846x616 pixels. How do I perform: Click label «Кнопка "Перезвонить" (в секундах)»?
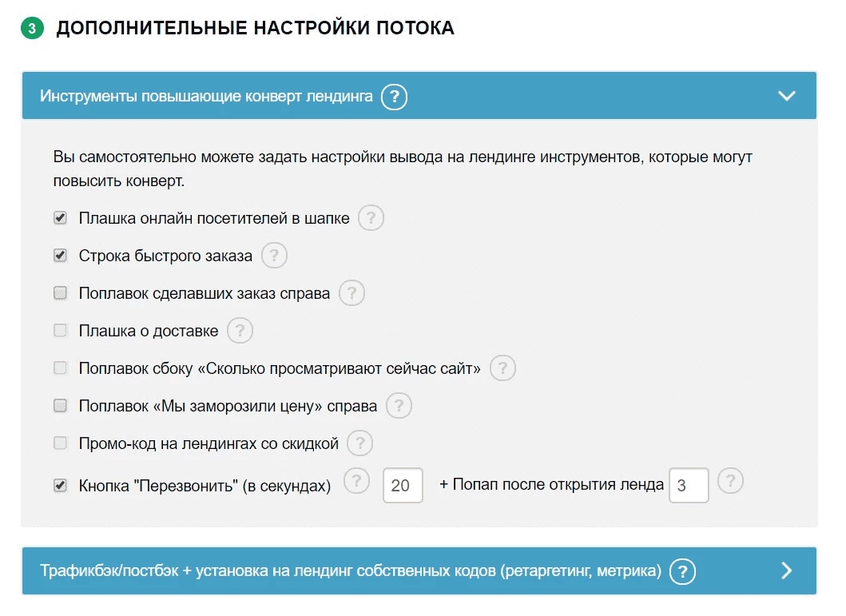click(x=205, y=486)
